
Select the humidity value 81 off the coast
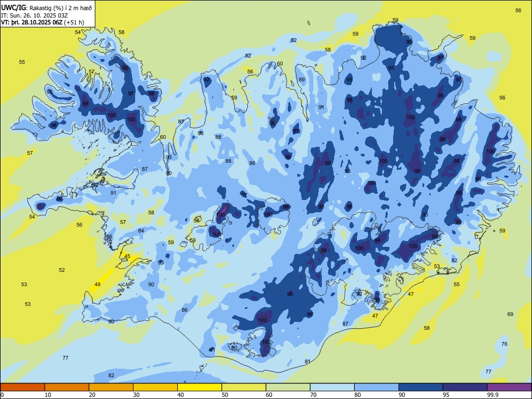(307, 362)
